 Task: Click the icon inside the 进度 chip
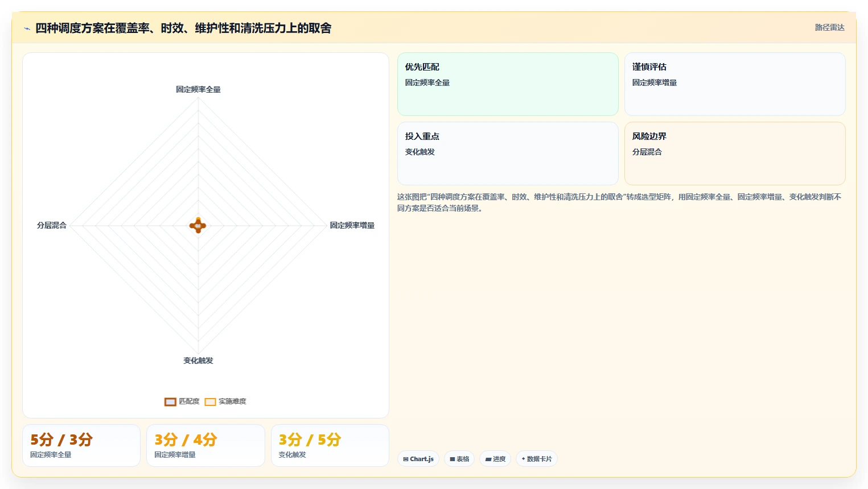click(488, 459)
